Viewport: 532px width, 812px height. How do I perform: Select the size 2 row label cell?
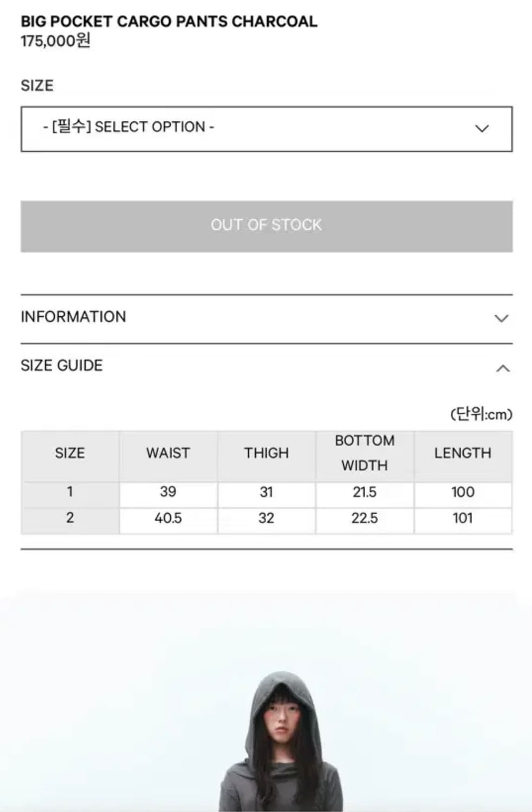[x=70, y=518]
